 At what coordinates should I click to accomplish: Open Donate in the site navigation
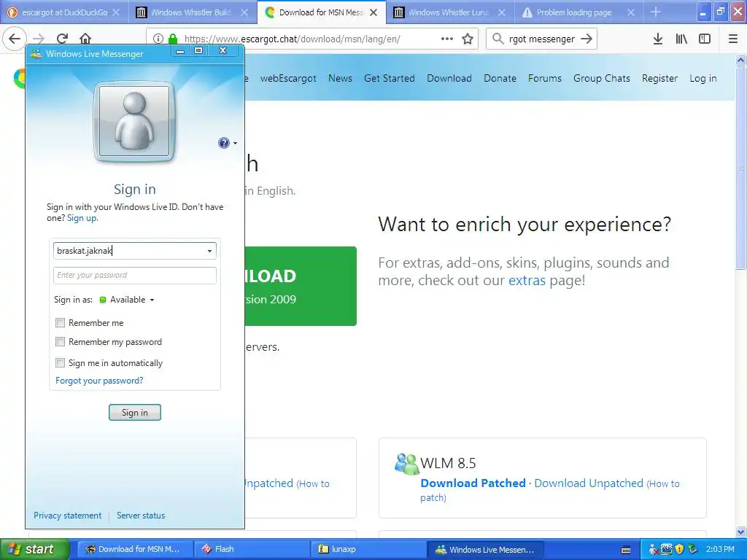point(500,78)
